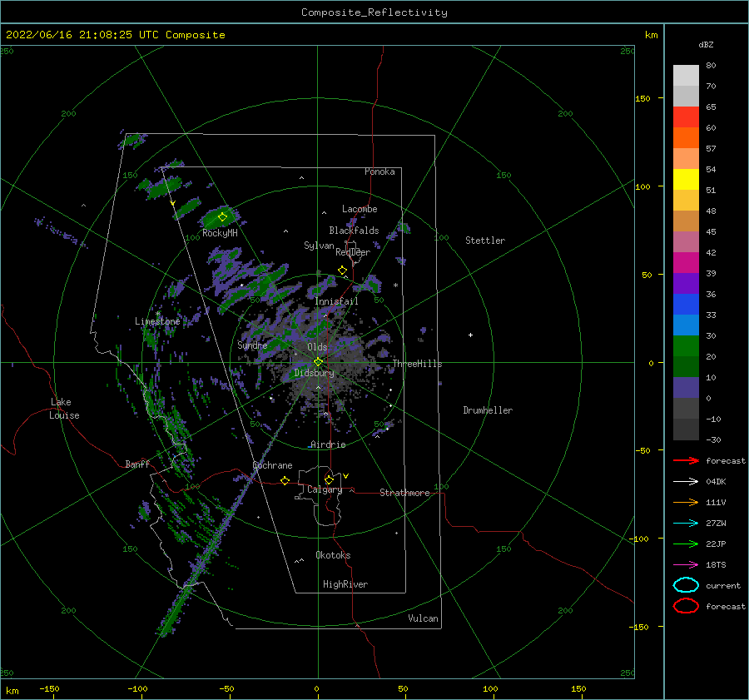Click the Olds city label

[x=317, y=347]
